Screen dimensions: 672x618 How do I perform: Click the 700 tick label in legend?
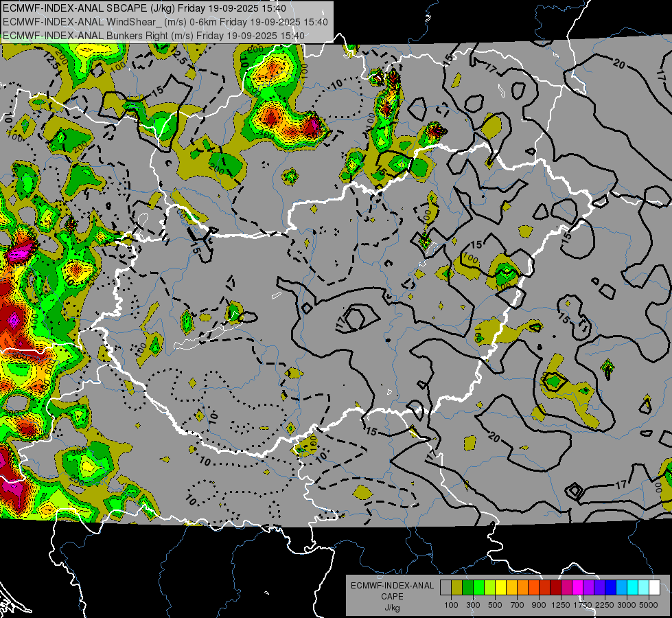[x=518, y=605]
